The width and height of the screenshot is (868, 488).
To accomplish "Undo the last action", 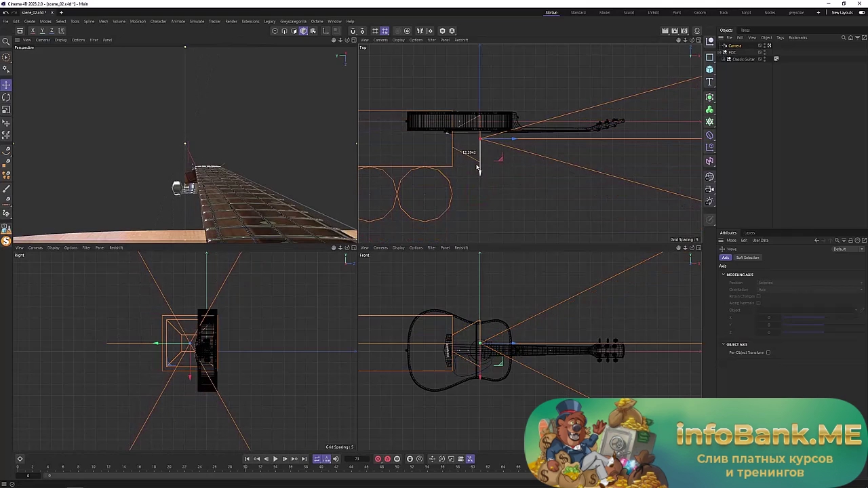I will 6,12.
